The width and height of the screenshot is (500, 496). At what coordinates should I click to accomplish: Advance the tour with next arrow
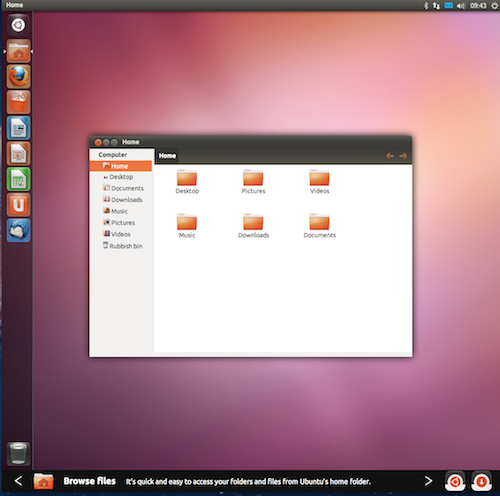click(x=428, y=481)
